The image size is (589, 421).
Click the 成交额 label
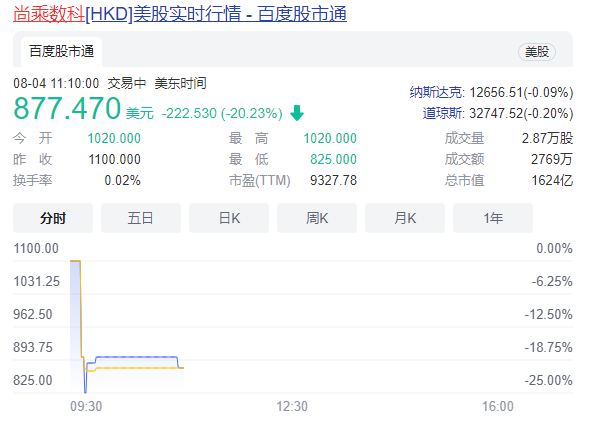(465, 160)
